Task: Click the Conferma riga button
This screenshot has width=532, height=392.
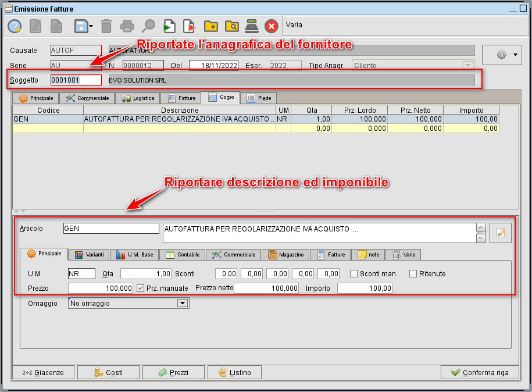Action: pos(480,372)
